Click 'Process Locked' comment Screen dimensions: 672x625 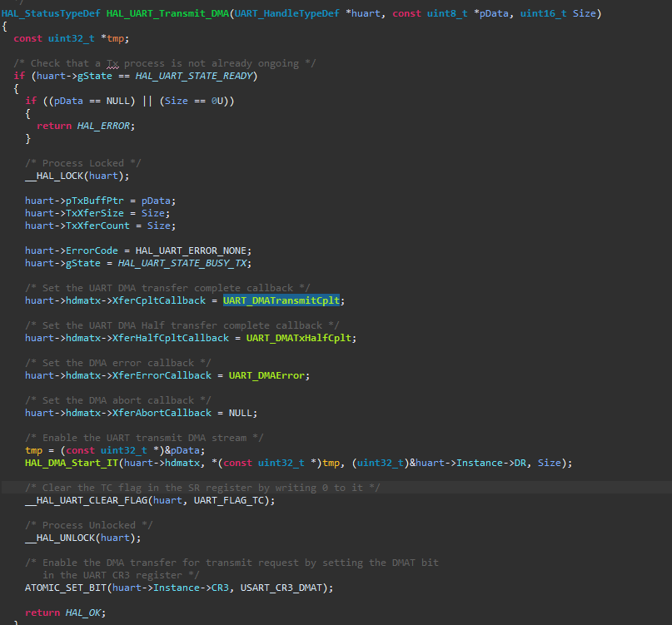coord(82,163)
